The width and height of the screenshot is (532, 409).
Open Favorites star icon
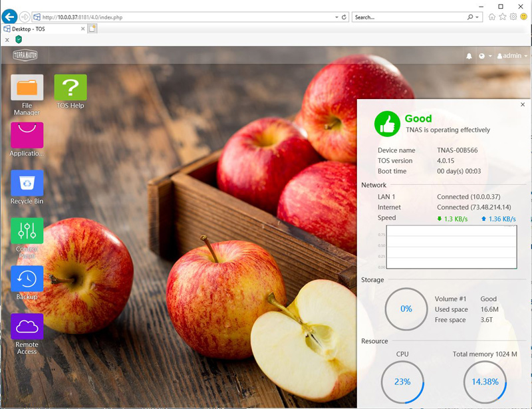pyautogui.click(x=503, y=17)
